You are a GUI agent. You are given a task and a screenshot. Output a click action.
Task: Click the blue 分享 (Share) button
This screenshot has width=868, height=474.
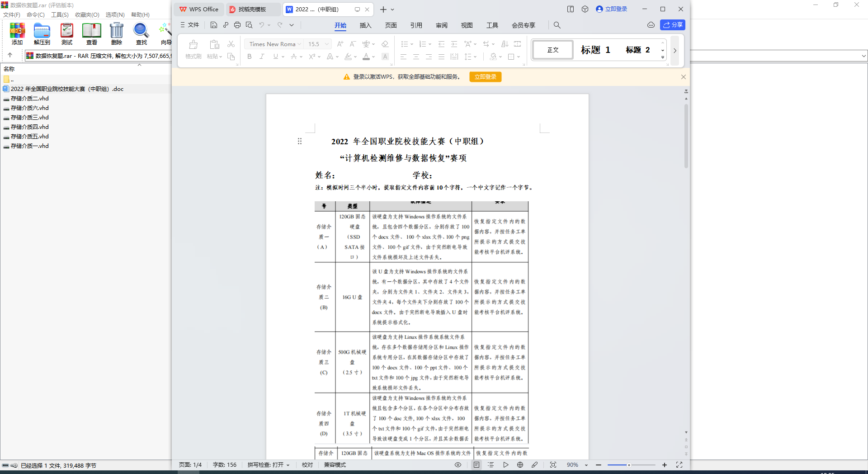[672, 25]
